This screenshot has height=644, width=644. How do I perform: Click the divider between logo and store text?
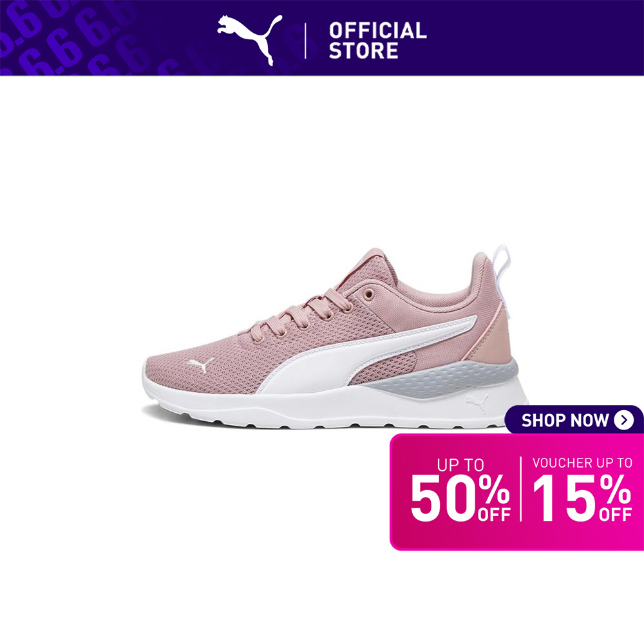[x=305, y=41]
